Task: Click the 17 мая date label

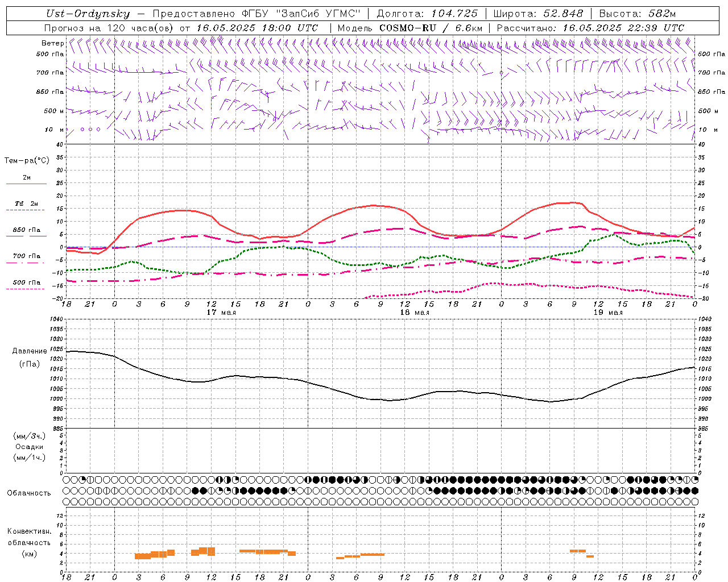Action: click(221, 313)
